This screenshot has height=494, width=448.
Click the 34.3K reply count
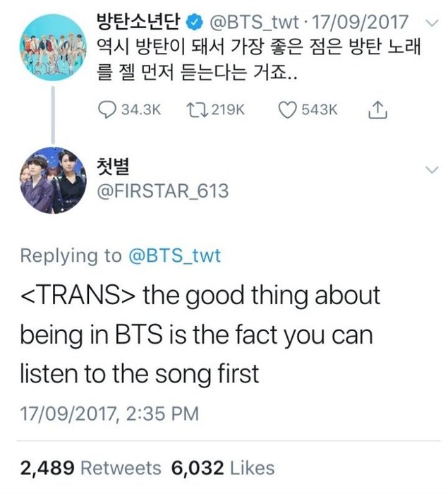click(x=141, y=110)
